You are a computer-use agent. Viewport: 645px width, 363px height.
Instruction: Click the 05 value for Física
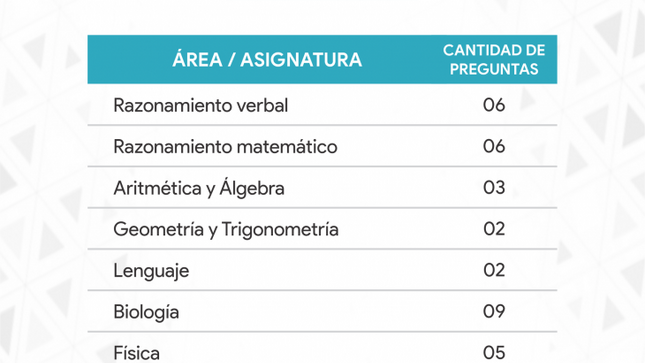tap(494, 353)
